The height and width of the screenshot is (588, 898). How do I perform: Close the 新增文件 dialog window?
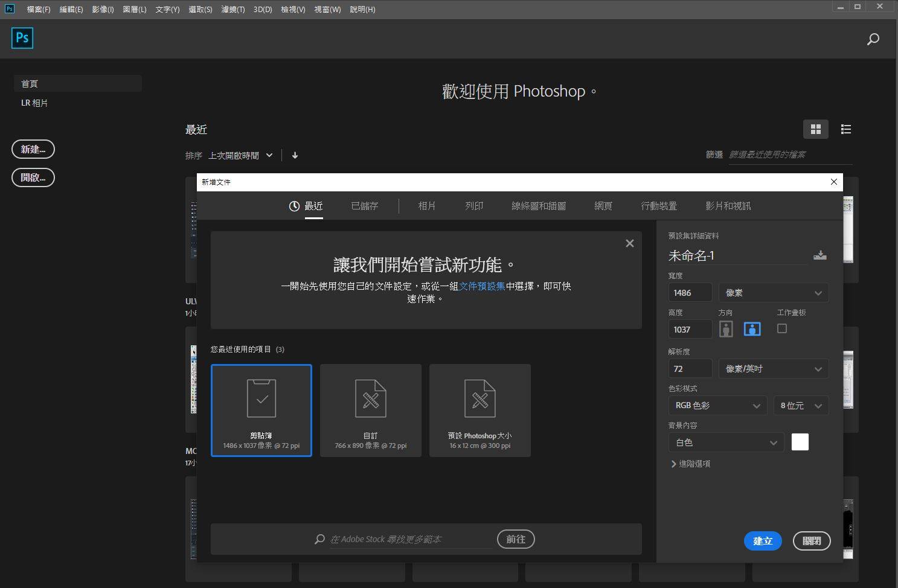point(834,182)
